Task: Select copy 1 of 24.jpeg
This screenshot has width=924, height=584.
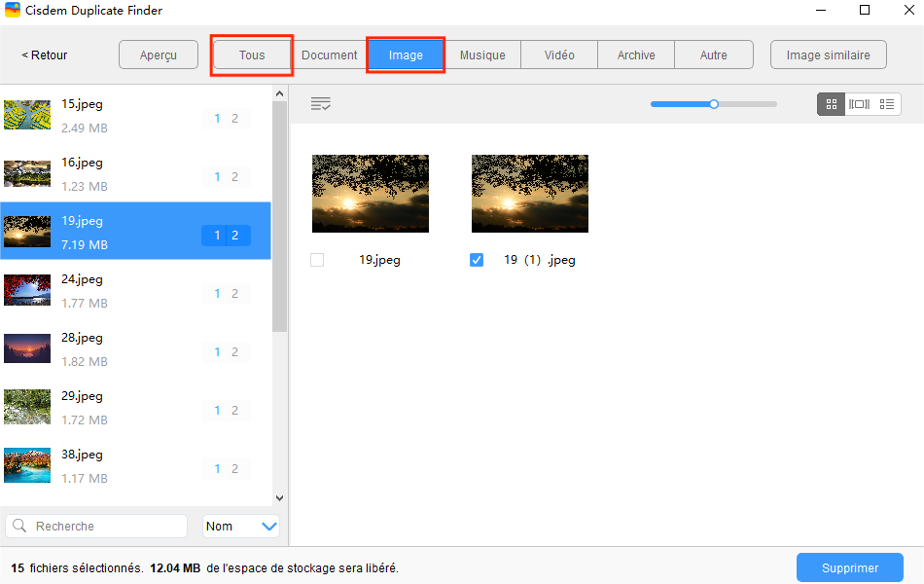Action: pyautogui.click(x=217, y=294)
